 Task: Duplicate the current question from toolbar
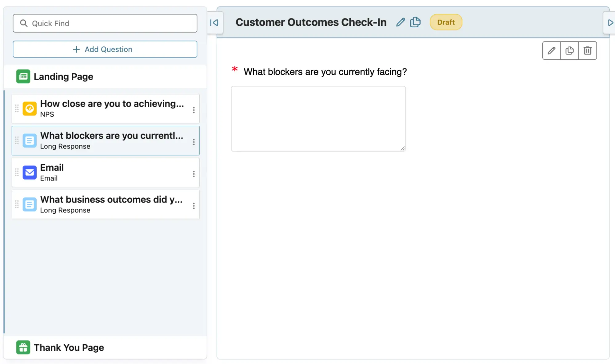coord(569,50)
